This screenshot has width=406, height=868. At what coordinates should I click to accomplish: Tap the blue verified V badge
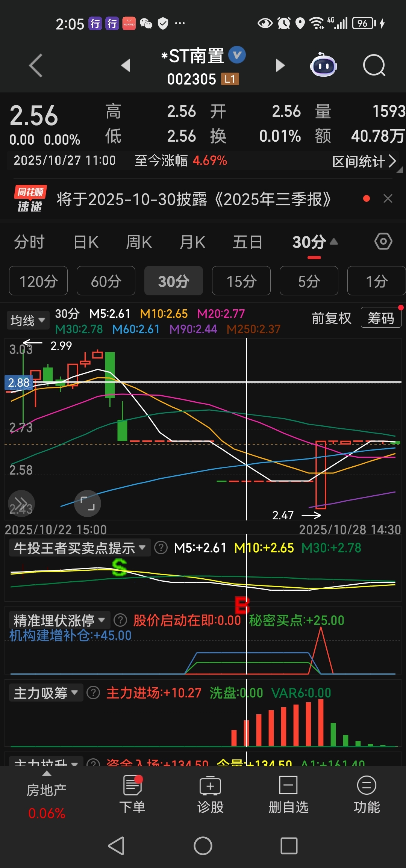237,55
